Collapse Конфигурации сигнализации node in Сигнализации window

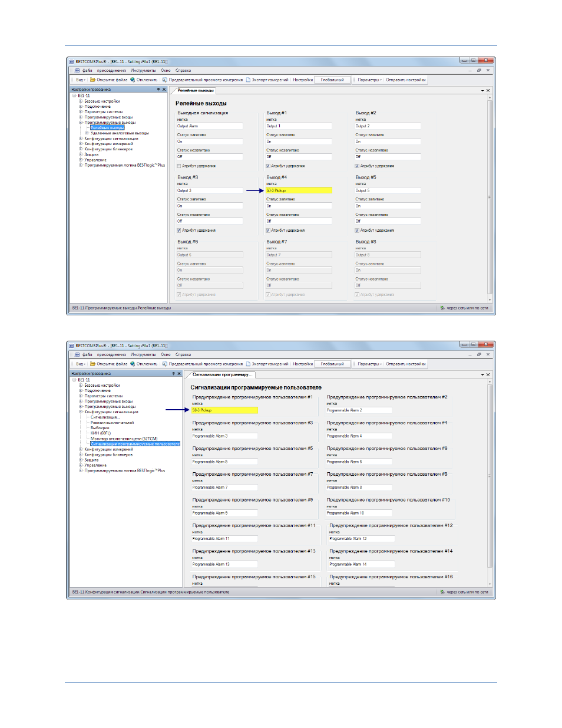tap(81, 412)
